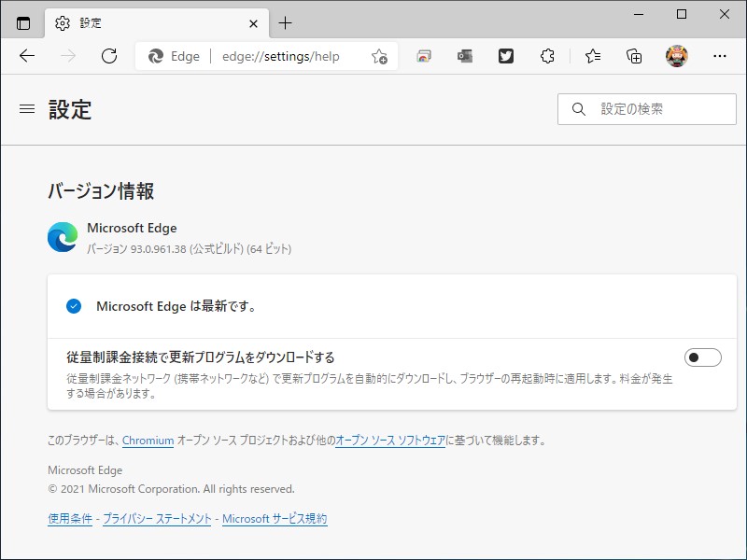The height and width of the screenshot is (560, 747).
Task: Click the Reload page icon
Action: coord(109,56)
